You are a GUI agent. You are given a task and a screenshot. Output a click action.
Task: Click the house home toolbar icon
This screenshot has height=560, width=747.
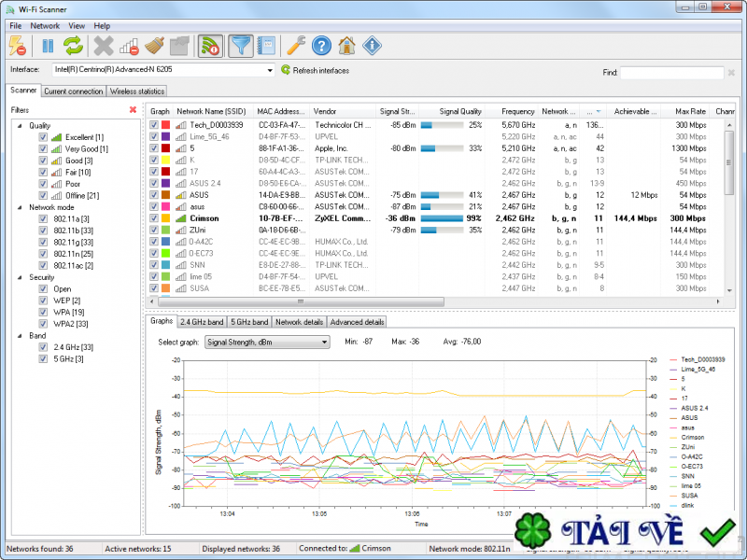346,45
